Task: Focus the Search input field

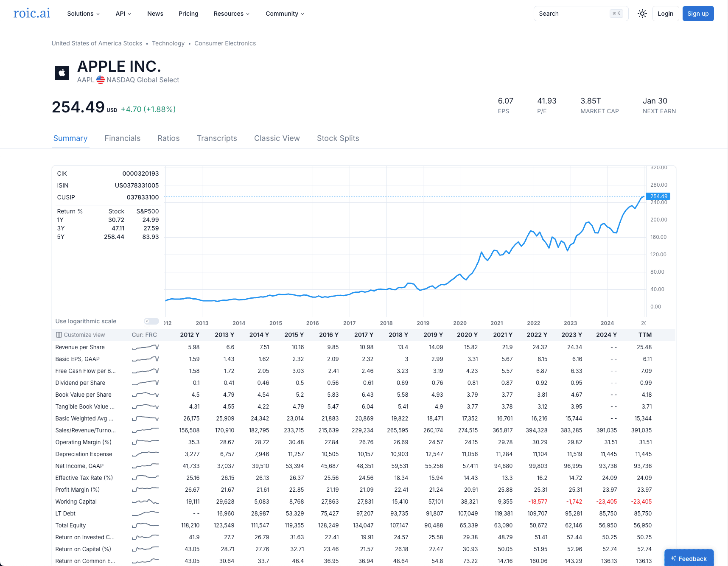Action: (x=581, y=14)
